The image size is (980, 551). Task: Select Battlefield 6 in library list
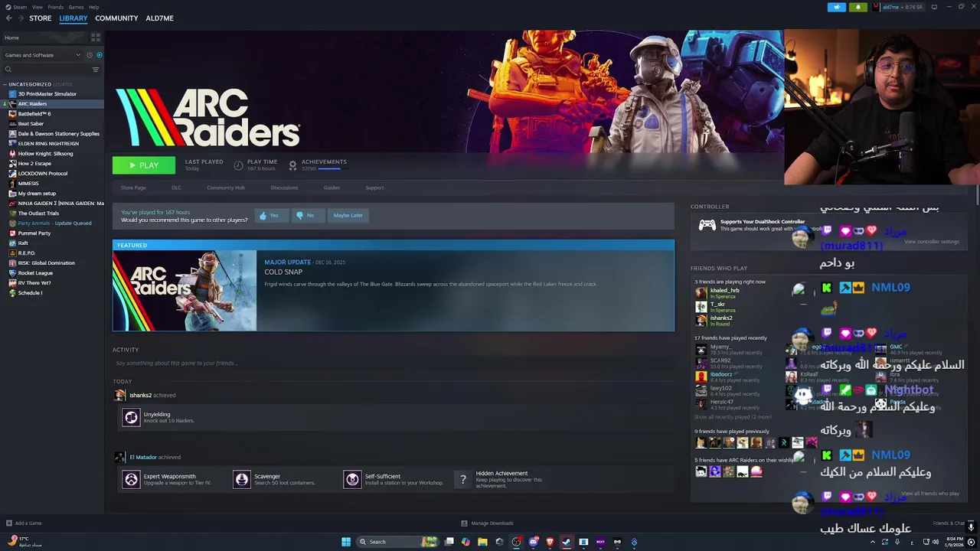point(34,114)
